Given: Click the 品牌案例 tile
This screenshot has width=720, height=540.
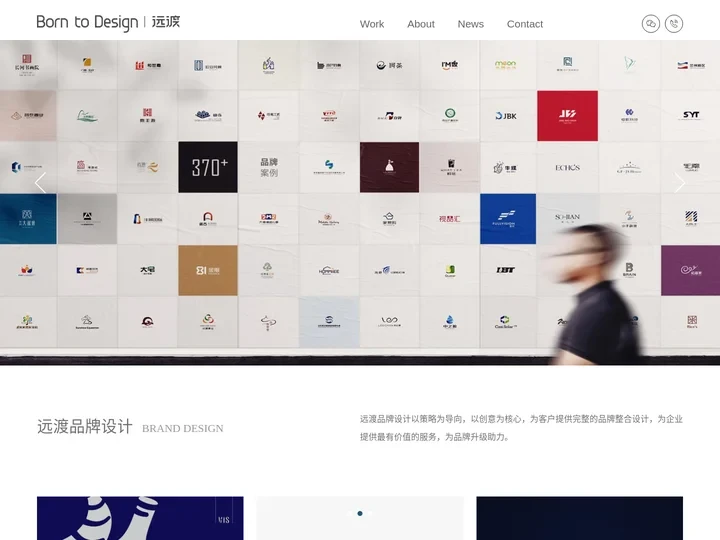Looking at the screenshot, I should [x=269, y=167].
